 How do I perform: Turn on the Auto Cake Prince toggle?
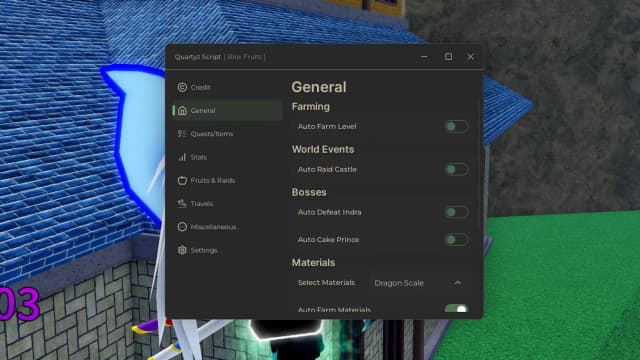tap(456, 240)
